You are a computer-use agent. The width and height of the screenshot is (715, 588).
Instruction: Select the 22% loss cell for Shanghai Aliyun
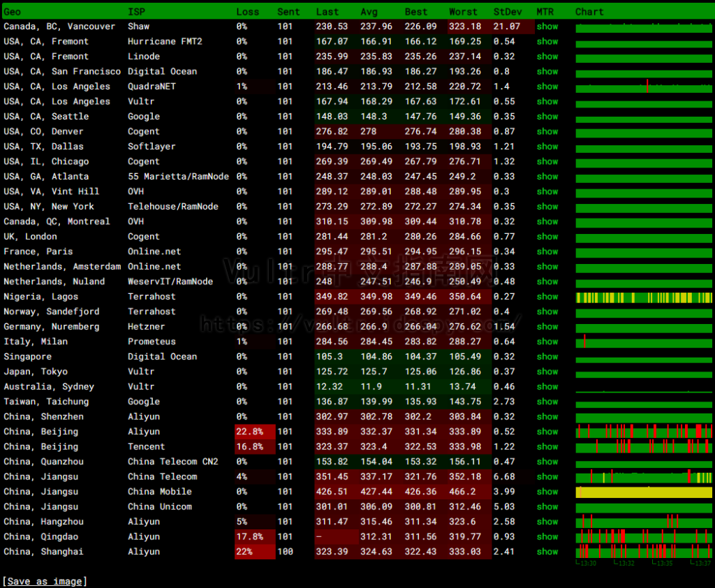pos(255,552)
